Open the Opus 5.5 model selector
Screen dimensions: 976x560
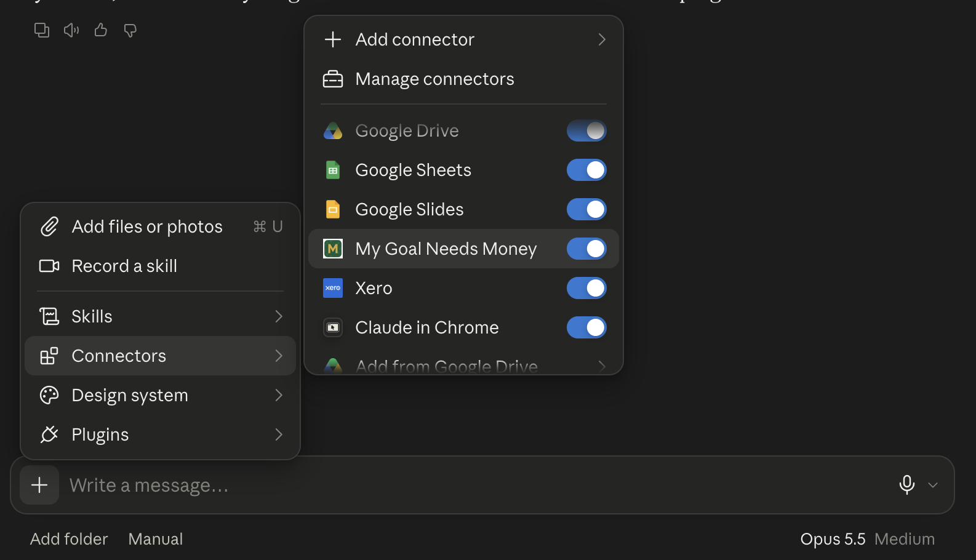pos(833,539)
